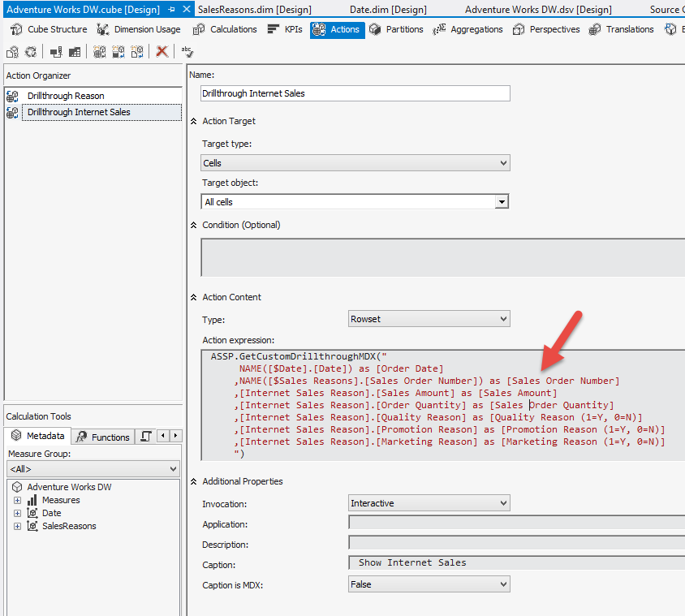Open the action content Type dropdown
685x616 pixels.
(x=429, y=319)
